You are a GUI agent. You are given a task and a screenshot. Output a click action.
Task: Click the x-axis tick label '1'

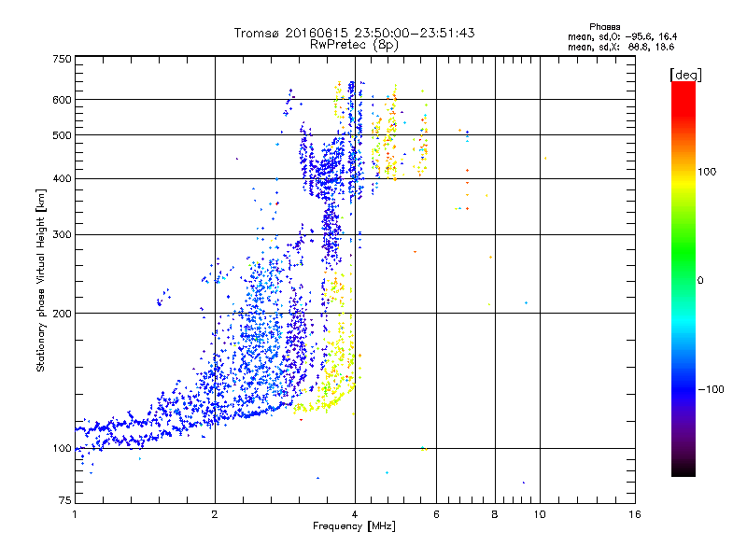[x=75, y=514]
